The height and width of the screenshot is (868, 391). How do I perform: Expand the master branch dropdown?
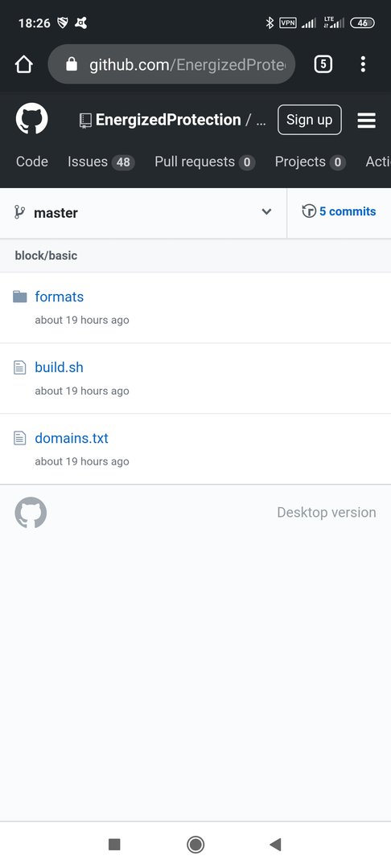(x=143, y=212)
